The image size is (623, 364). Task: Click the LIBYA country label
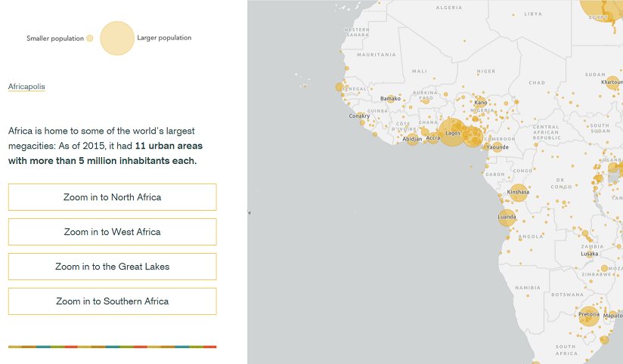coord(533,14)
